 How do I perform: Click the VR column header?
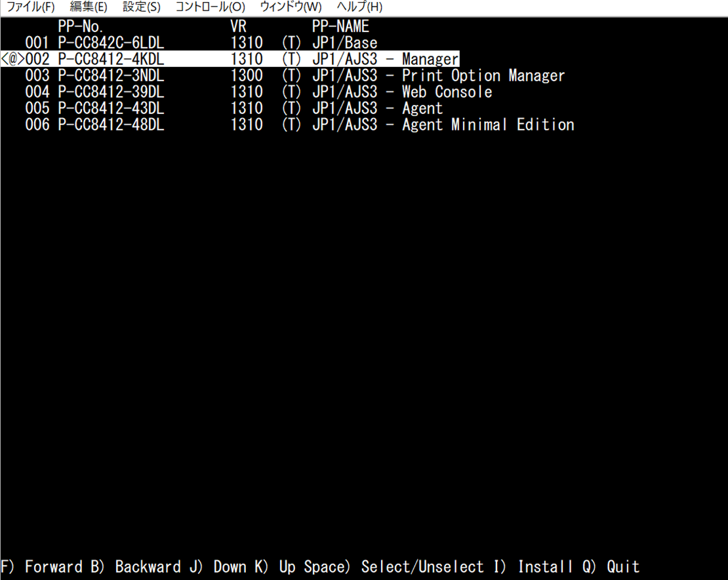[239, 27]
